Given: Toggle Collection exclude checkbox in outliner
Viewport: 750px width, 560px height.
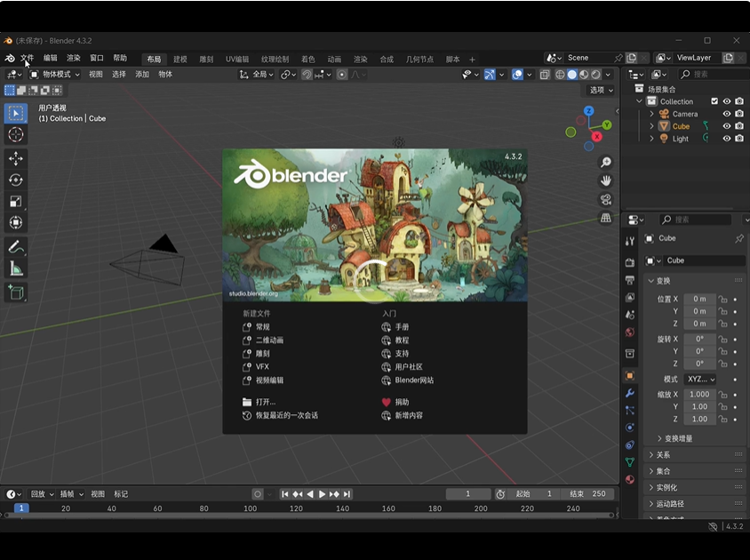Looking at the screenshot, I should 714,101.
